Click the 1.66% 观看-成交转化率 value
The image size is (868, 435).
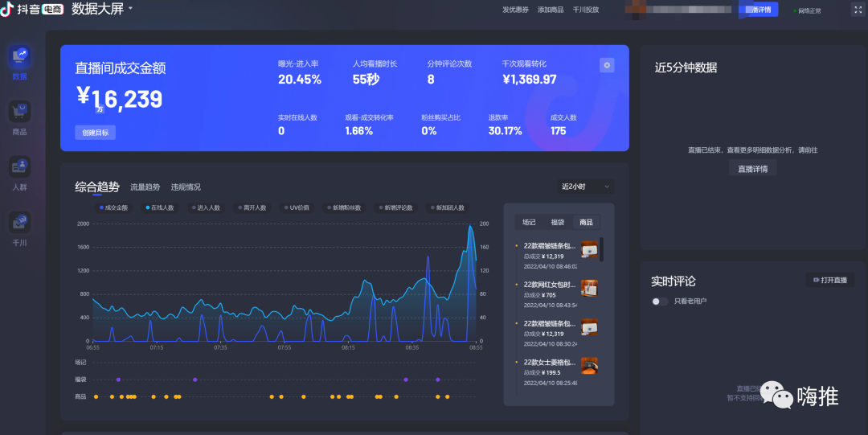[x=358, y=131]
